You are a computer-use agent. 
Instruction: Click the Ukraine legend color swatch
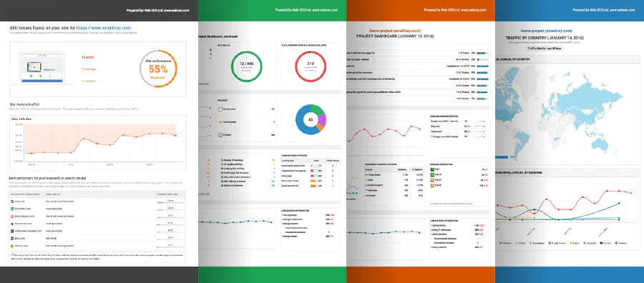(501, 243)
